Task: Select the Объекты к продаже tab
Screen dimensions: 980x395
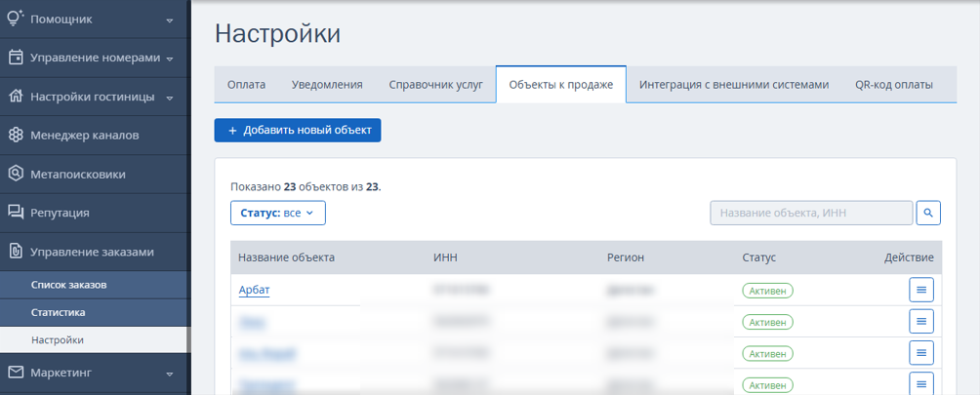Action: [561, 84]
